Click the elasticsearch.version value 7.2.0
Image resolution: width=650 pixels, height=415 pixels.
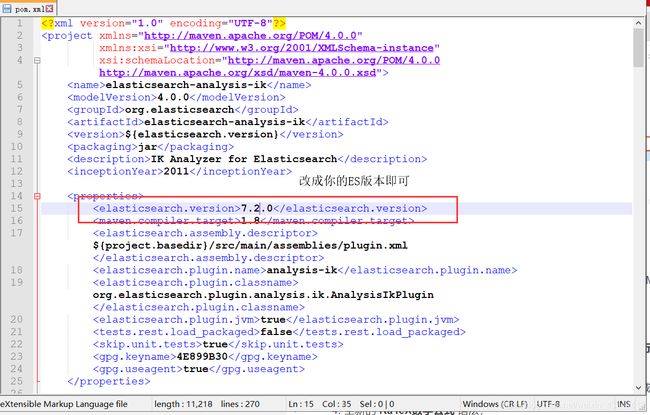257,209
